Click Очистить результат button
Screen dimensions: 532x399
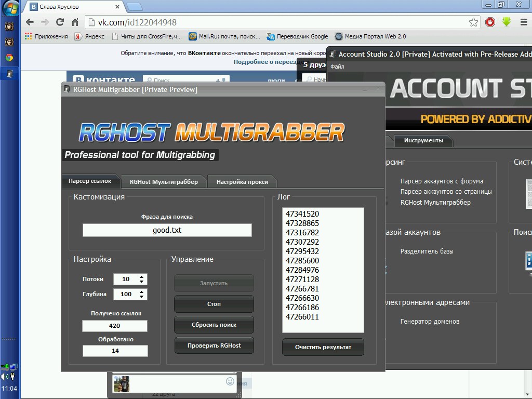tap(323, 347)
